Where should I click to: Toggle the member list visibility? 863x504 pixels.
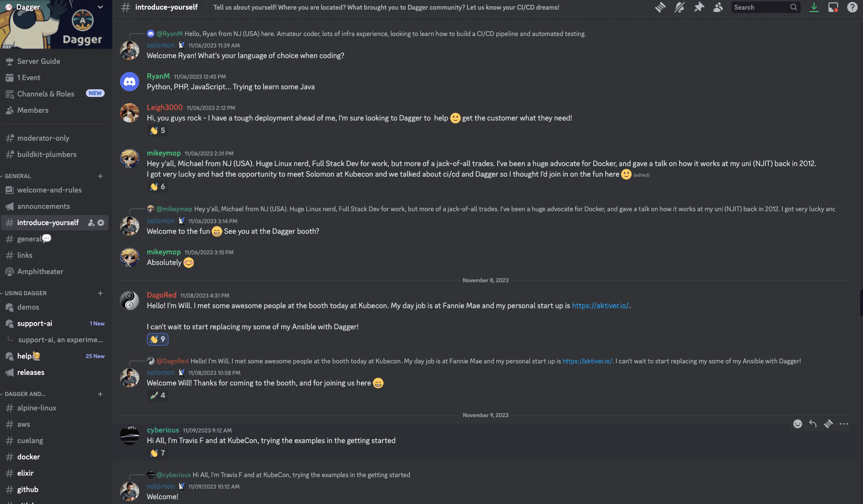point(718,7)
